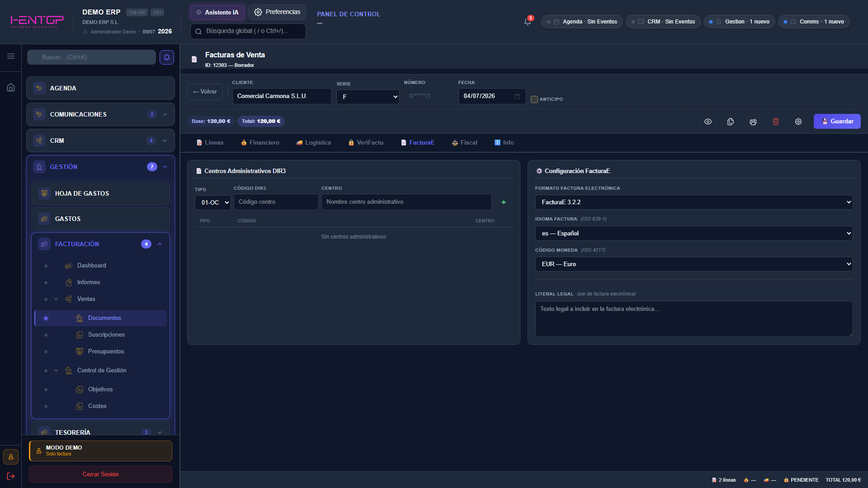The height and width of the screenshot is (488, 868).
Task: Expand the Tesorería section chevron
Action: (x=160, y=432)
